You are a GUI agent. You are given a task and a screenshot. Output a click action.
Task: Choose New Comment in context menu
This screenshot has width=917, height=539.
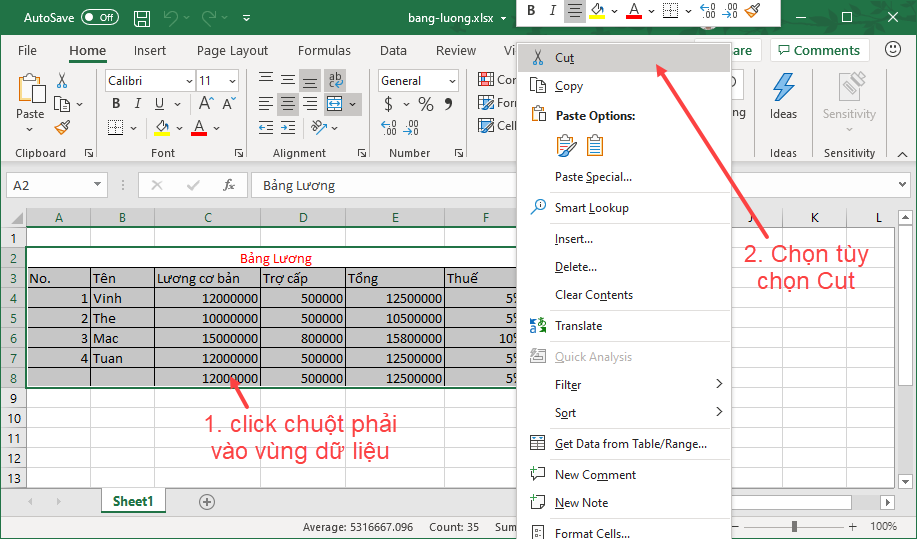(x=624, y=475)
